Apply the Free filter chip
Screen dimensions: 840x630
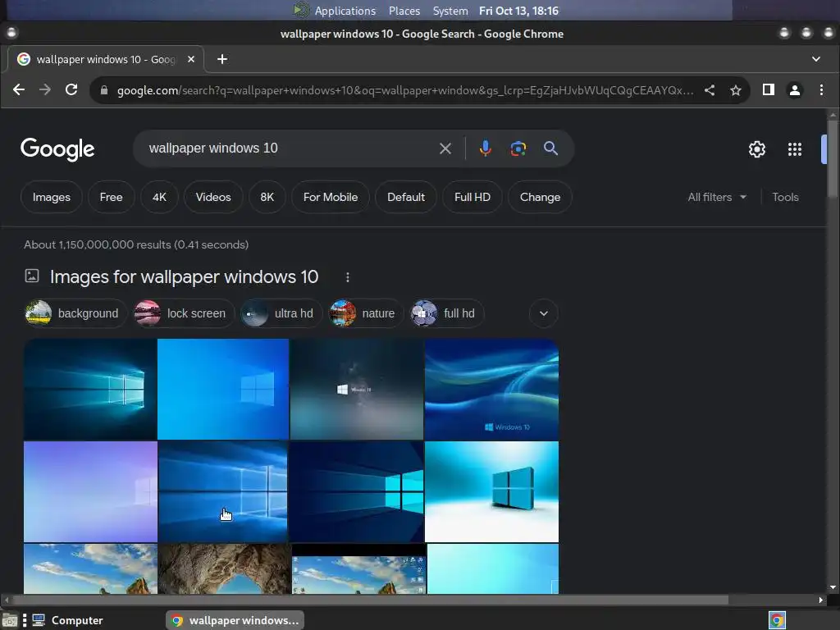point(111,197)
